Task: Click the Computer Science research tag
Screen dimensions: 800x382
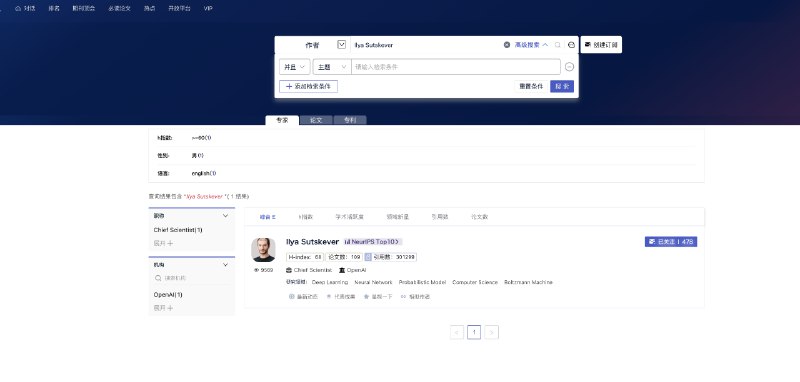Action: [475, 282]
